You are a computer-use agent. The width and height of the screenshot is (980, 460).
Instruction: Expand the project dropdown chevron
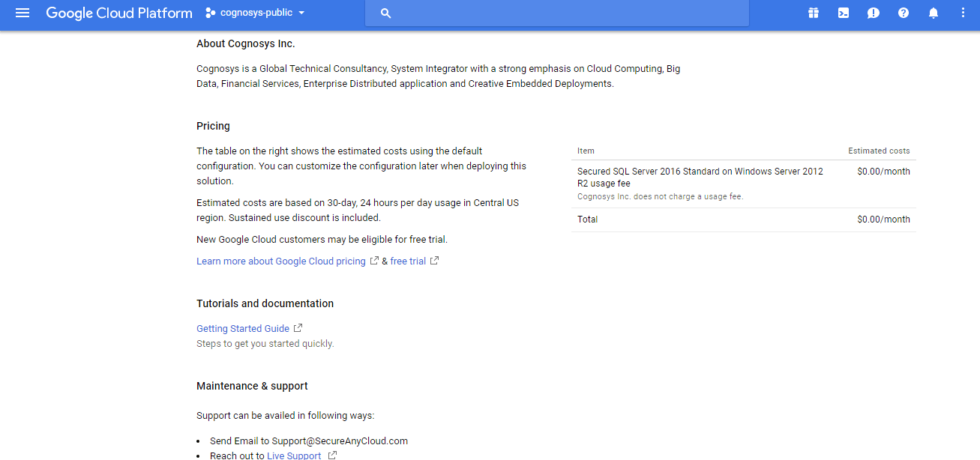coord(302,13)
